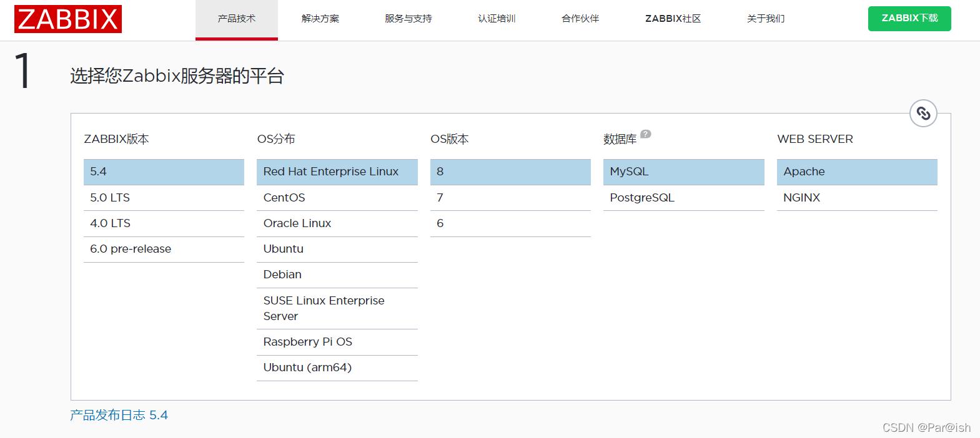Screen dimensions: 980x438
Task: Choose CentOS distribution
Action: click(337, 198)
